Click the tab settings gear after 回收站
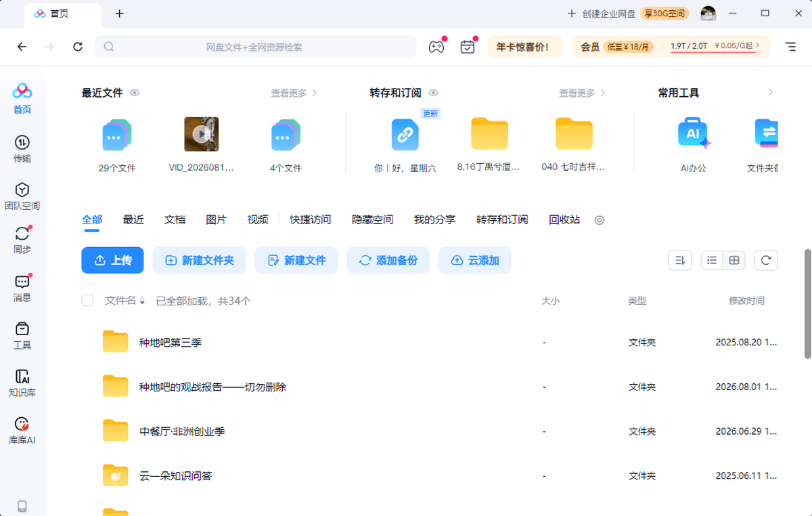The image size is (812, 516). [x=599, y=220]
